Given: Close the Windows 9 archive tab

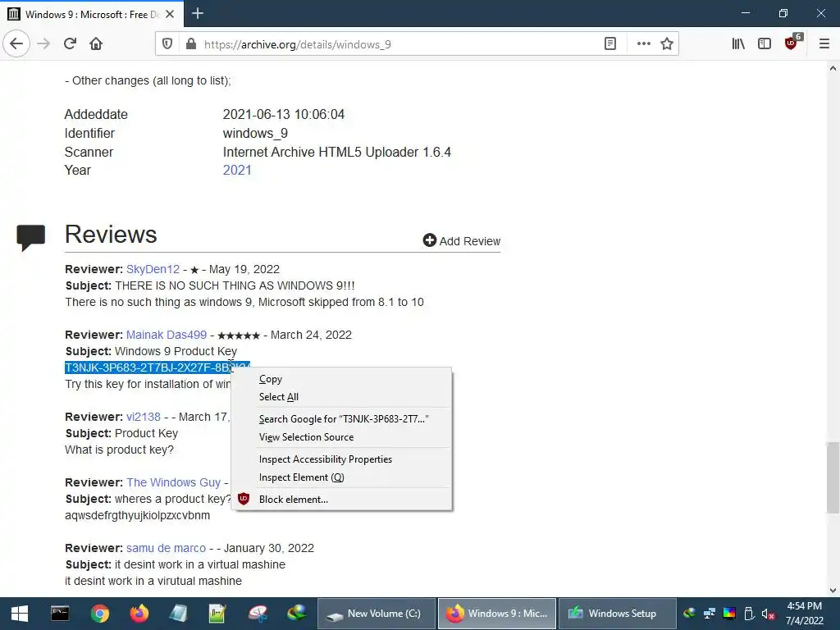Looking at the screenshot, I should point(170,14).
